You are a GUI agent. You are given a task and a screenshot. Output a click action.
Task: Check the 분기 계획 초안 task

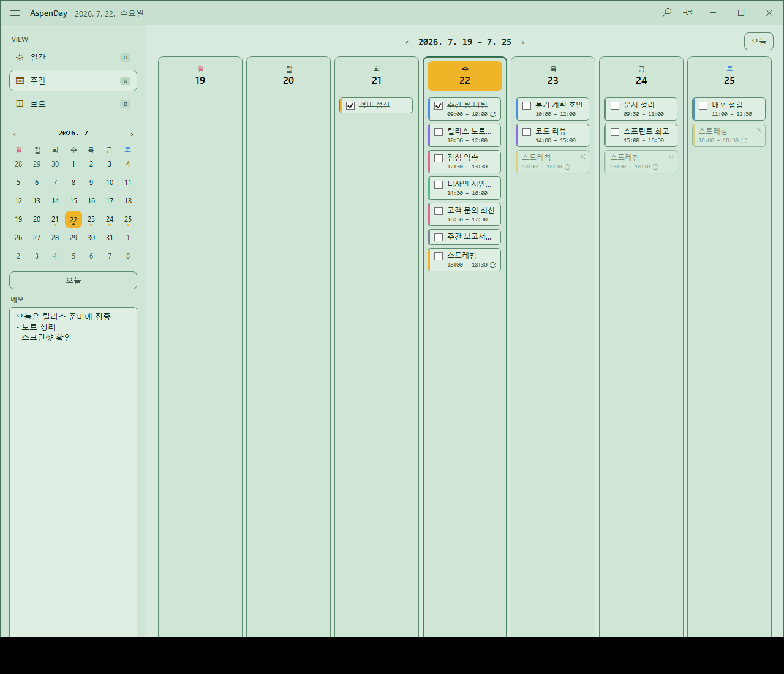[527, 105]
